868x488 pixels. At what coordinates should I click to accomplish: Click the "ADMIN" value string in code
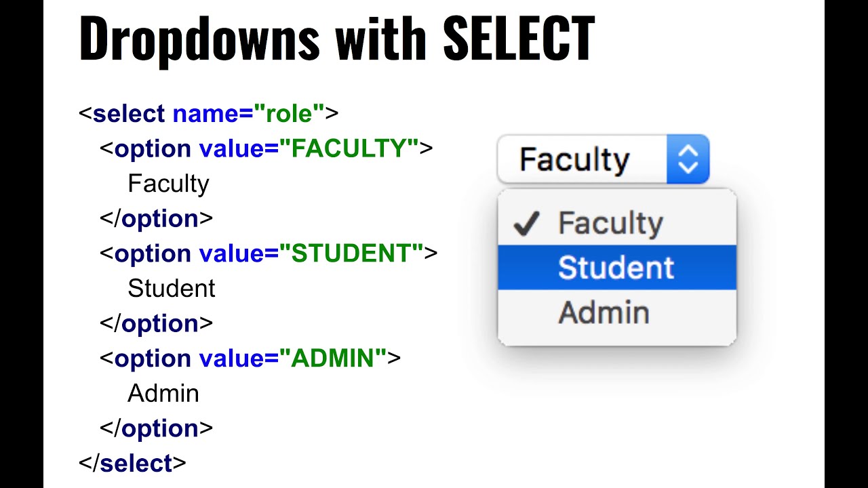(333, 359)
